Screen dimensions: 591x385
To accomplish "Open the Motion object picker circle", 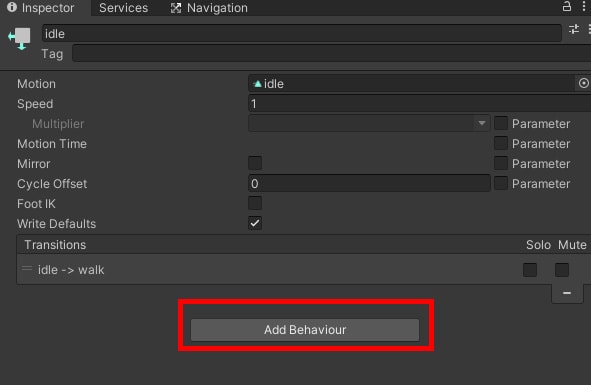I will point(583,83).
